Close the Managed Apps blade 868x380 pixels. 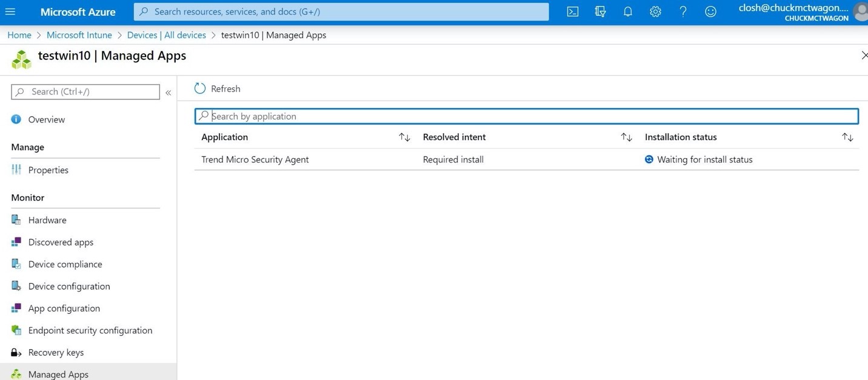pos(864,55)
